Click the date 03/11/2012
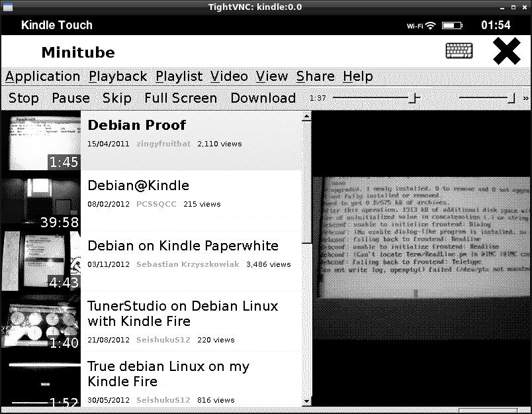The width and height of the screenshot is (532, 414). pos(109,264)
